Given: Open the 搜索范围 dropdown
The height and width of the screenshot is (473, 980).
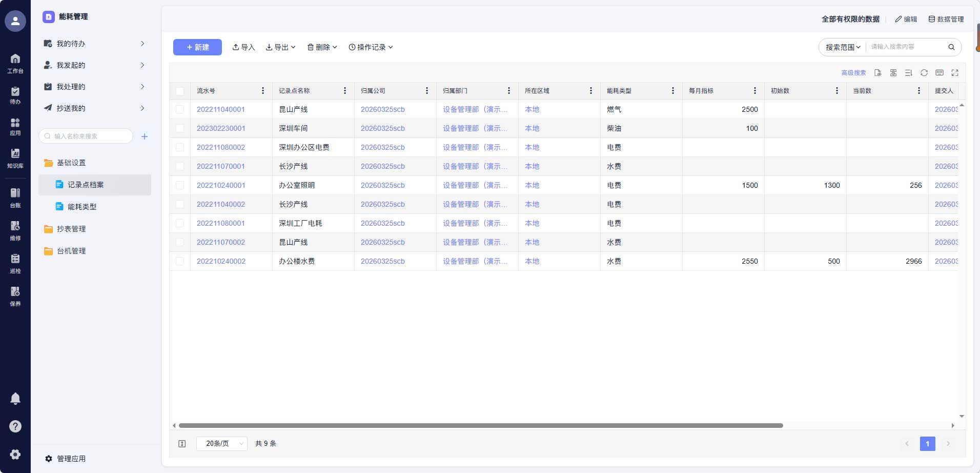Looking at the screenshot, I should tap(843, 47).
